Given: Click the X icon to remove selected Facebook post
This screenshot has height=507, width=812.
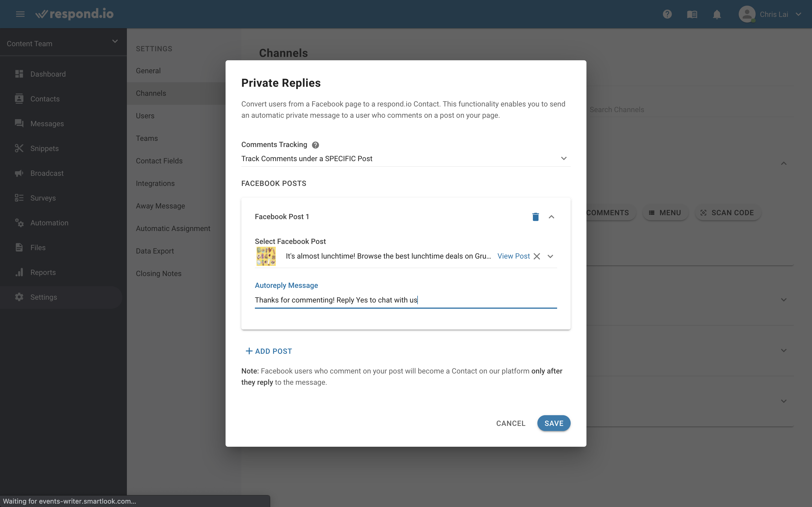Looking at the screenshot, I should point(537,256).
